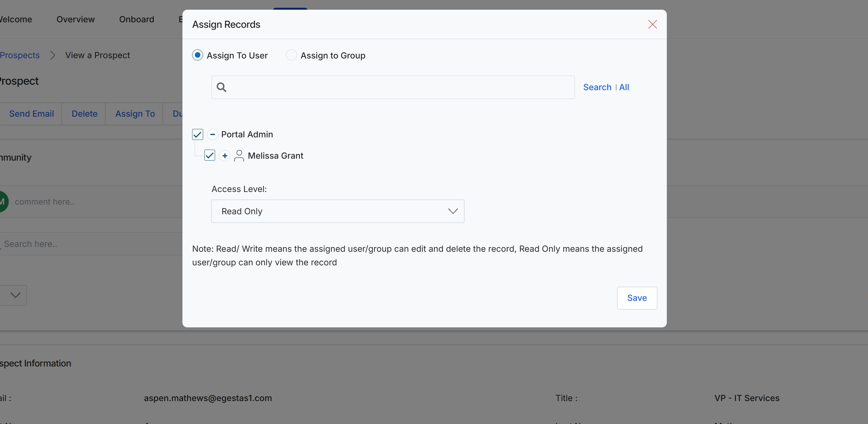Image resolution: width=868 pixels, height=424 pixels.
Task: Click the Delete action button
Action: pyautogui.click(x=84, y=114)
